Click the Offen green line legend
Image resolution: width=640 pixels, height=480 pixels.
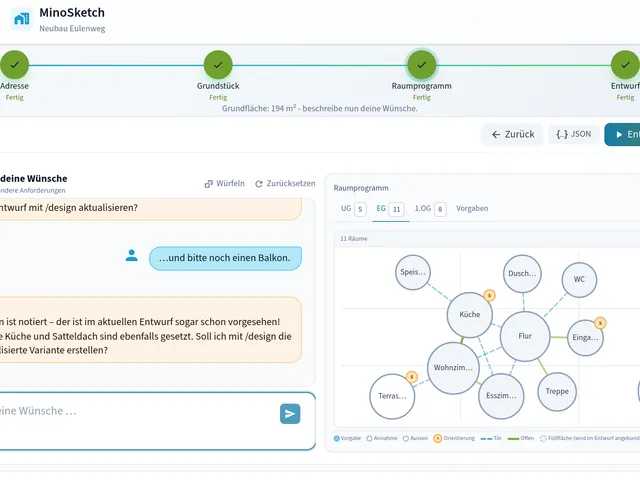click(513, 439)
